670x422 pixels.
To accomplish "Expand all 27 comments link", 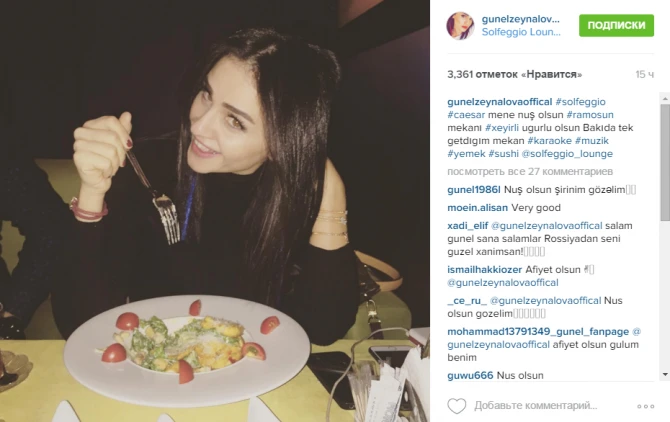I will 530,172.
